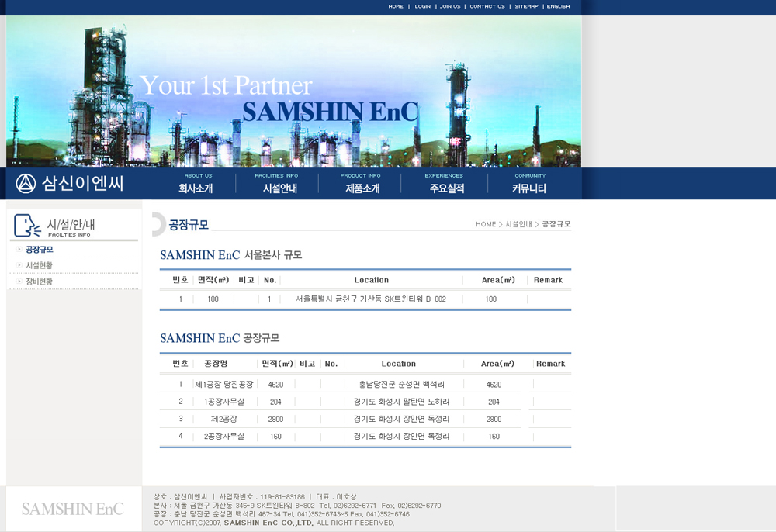This screenshot has width=776, height=532.
Task: View the SITEMAP page
Action: (x=526, y=6)
